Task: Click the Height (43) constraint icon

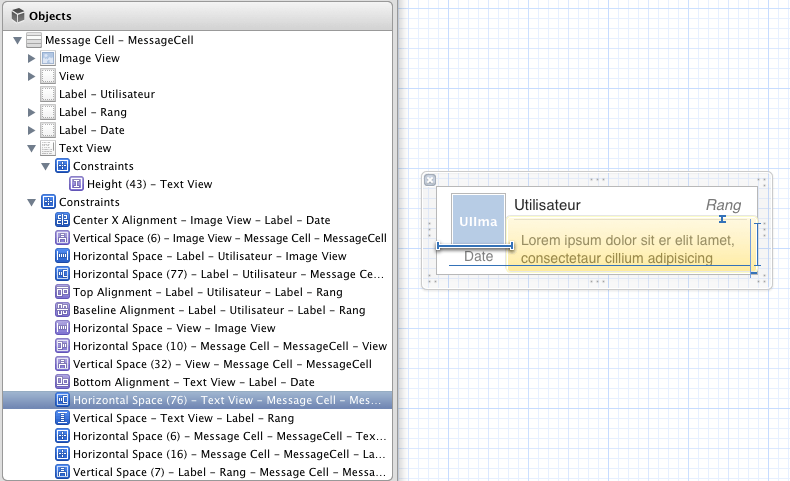Action: point(76,184)
